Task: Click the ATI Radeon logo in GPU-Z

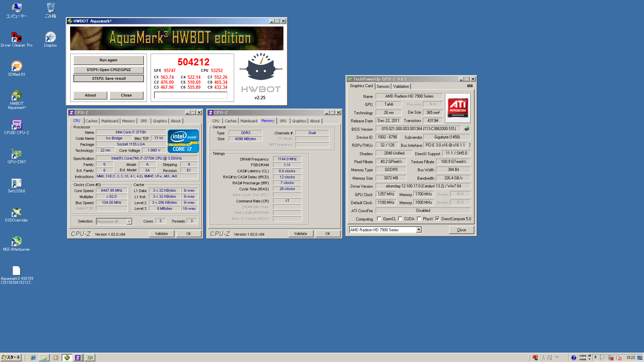Action: [x=458, y=108]
